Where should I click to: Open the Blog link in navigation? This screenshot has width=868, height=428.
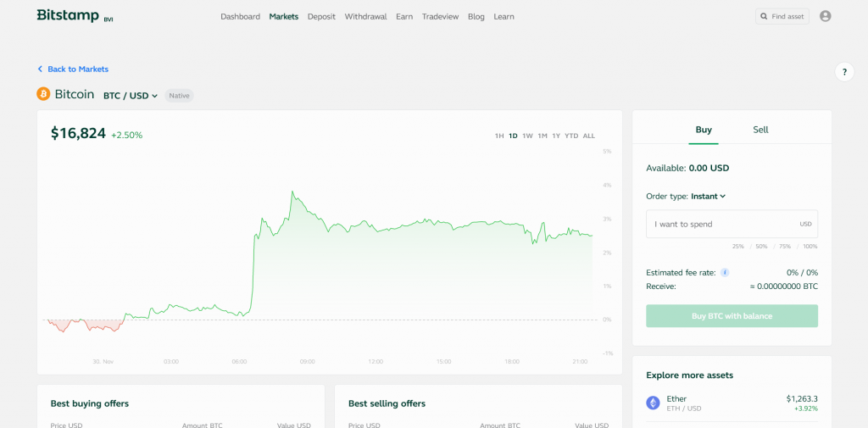point(476,17)
